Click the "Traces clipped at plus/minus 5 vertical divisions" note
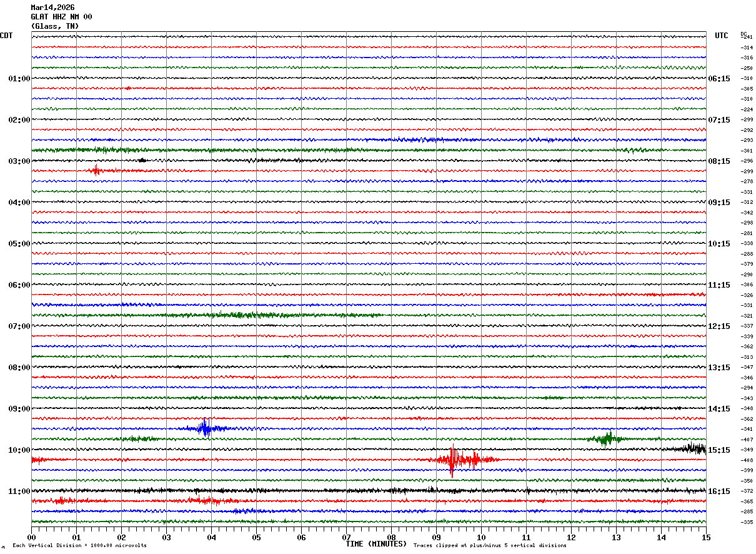Screen dimensions: 756x554 point(490,546)
